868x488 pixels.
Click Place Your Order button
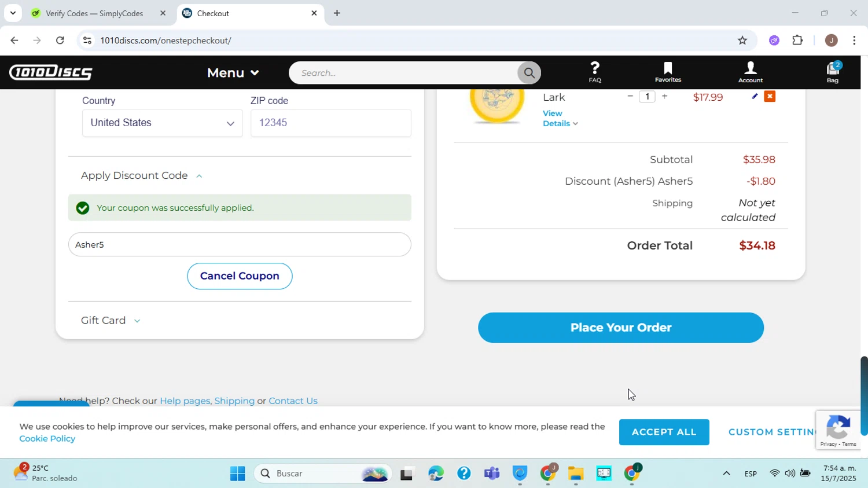[x=621, y=328]
